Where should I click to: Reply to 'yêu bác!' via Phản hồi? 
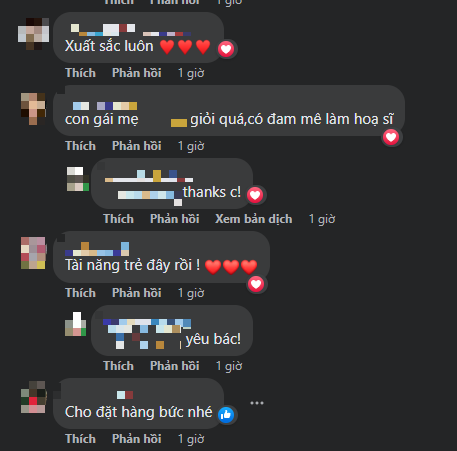pos(175,366)
